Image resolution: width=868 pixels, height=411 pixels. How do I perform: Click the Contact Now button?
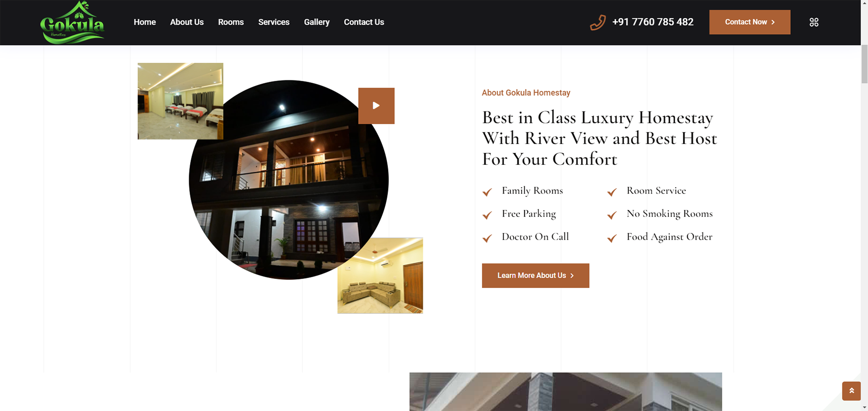(x=750, y=22)
